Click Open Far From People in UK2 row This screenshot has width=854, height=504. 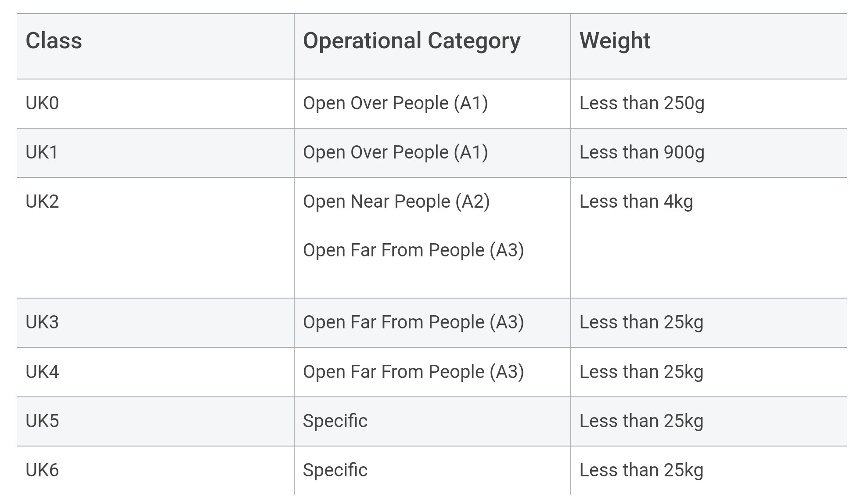413,251
